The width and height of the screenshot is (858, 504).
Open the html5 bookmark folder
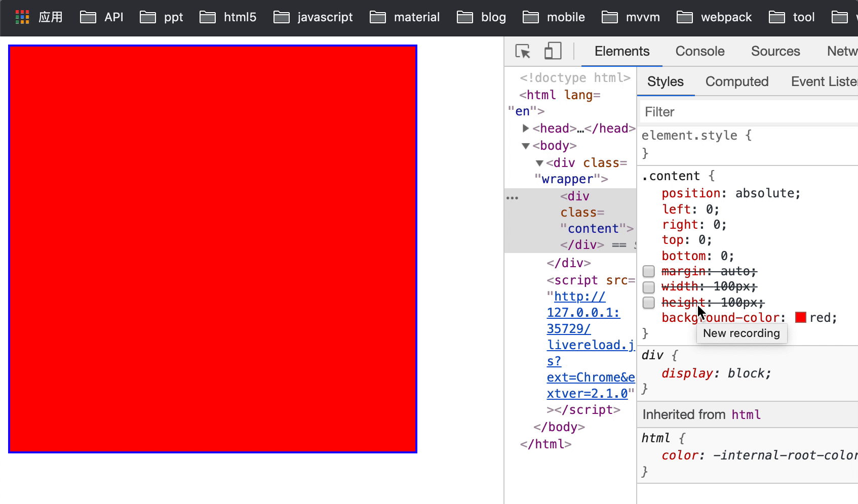click(x=228, y=17)
